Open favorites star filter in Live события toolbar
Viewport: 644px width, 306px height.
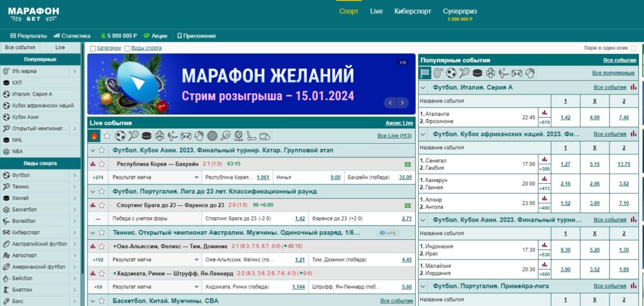tap(107, 136)
